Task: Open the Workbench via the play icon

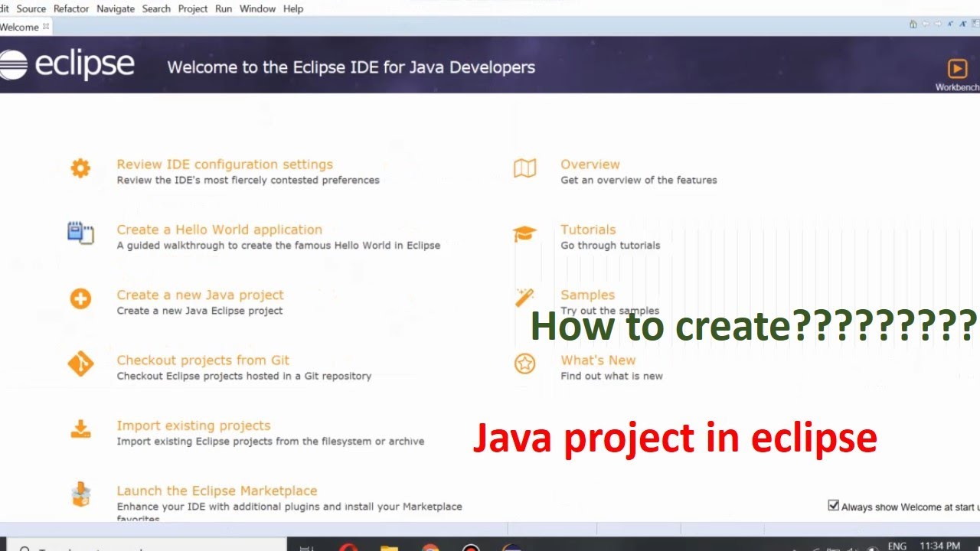Action: click(957, 68)
